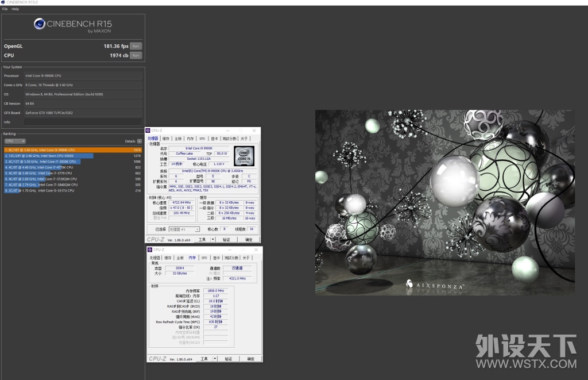This screenshot has width=588, height=380.
Task: Click 验证 button in lower CPU-Z window
Action: tap(229, 359)
